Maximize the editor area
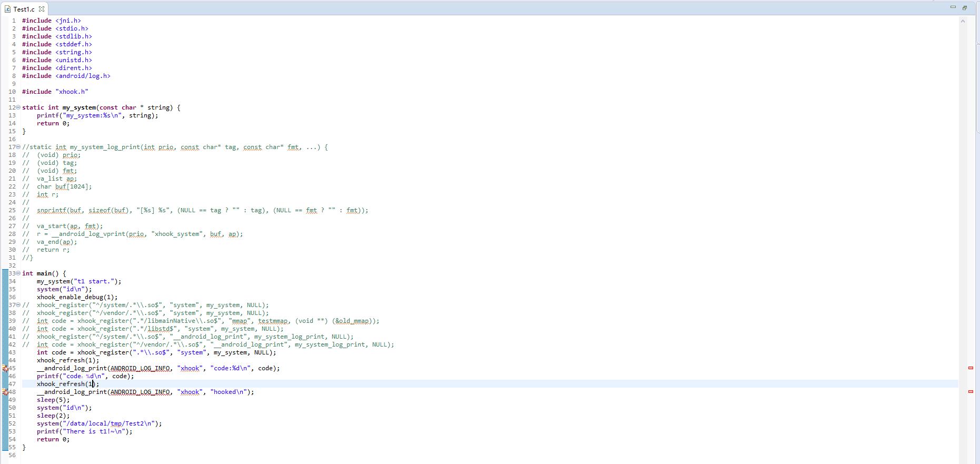980x464 pixels. point(965,7)
